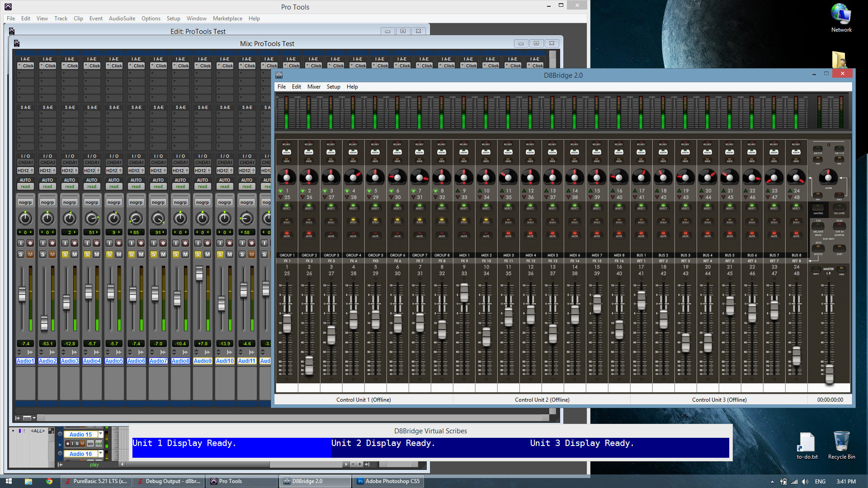Click the Audi11 track name button
Image resolution: width=868 pixels, height=488 pixels.
point(247,361)
